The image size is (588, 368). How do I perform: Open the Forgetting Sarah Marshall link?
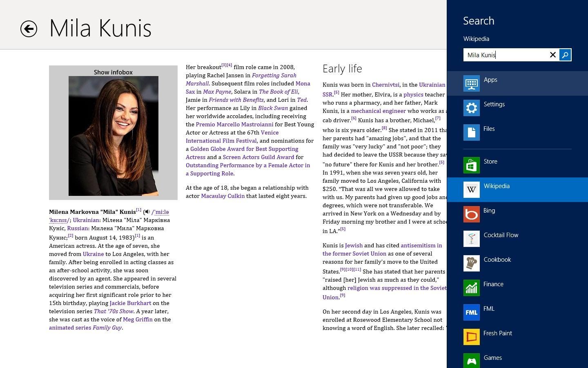(241, 79)
